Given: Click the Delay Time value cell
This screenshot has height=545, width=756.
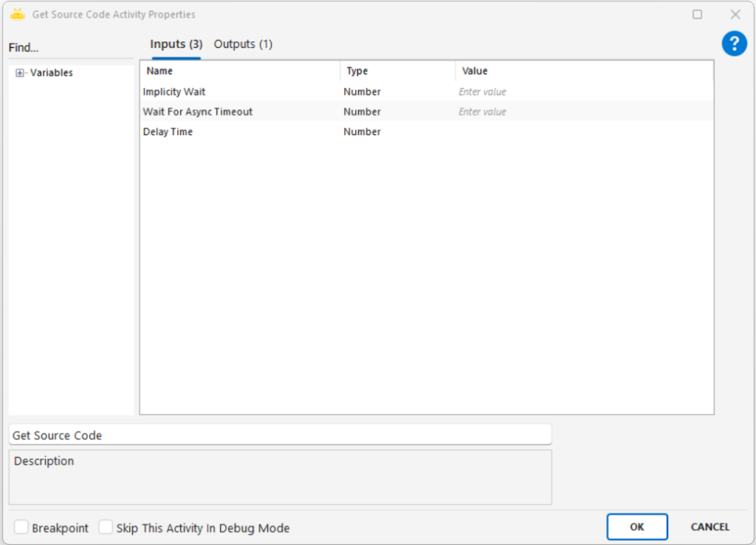Looking at the screenshot, I should coord(583,131).
